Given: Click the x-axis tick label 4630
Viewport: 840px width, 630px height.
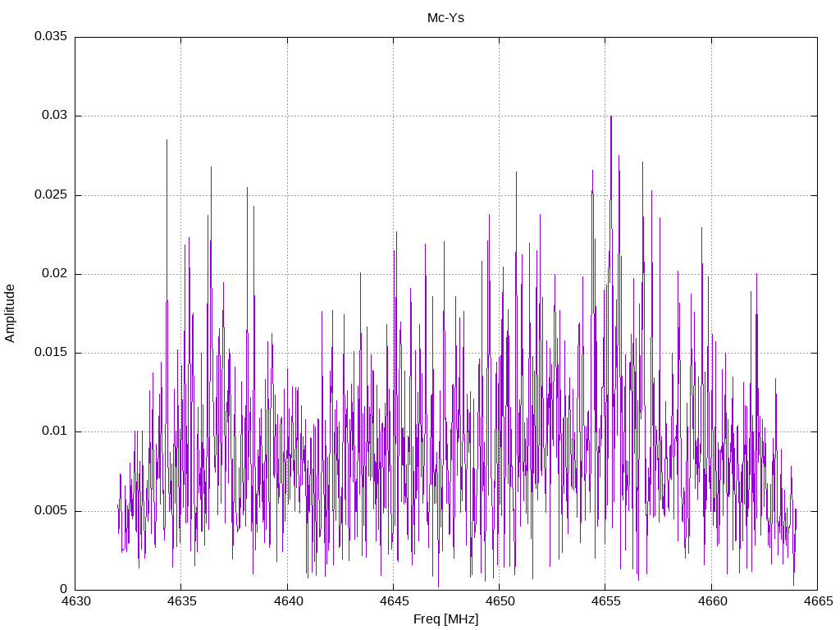Looking at the screenshot, I should (75, 601).
